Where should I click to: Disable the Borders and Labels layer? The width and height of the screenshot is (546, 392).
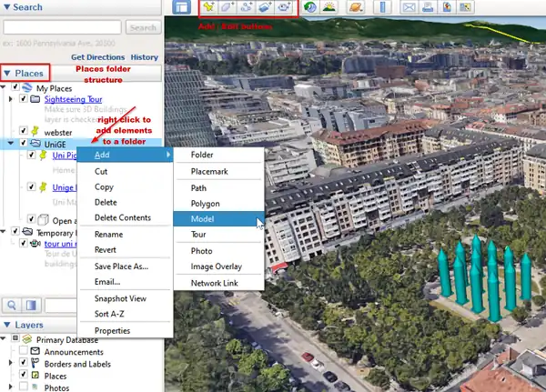point(24,364)
